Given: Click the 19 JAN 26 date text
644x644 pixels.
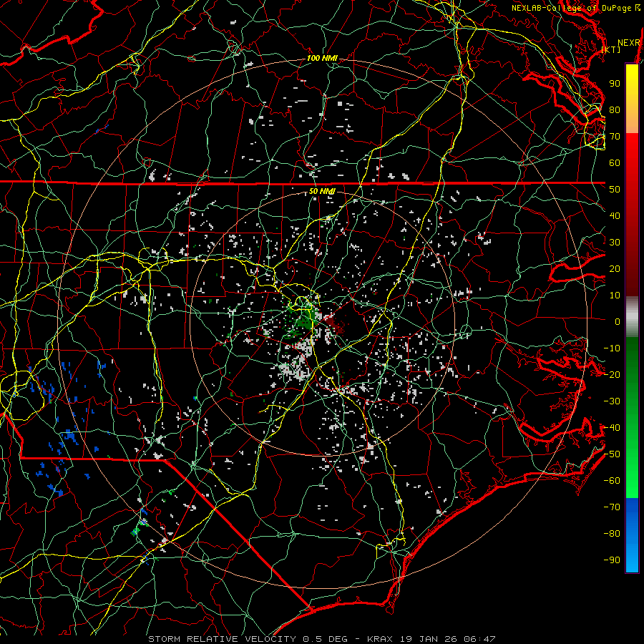Looking at the screenshot, I should tap(429, 639).
